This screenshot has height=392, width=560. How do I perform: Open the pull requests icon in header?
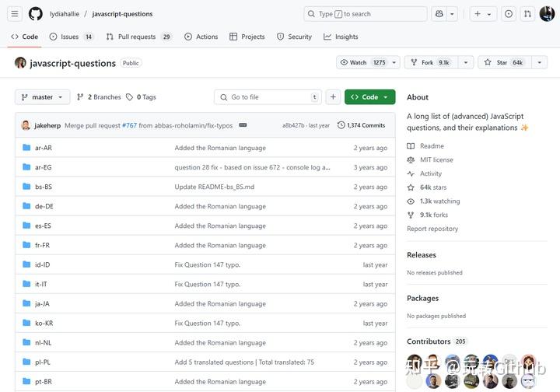click(x=528, y=14)
